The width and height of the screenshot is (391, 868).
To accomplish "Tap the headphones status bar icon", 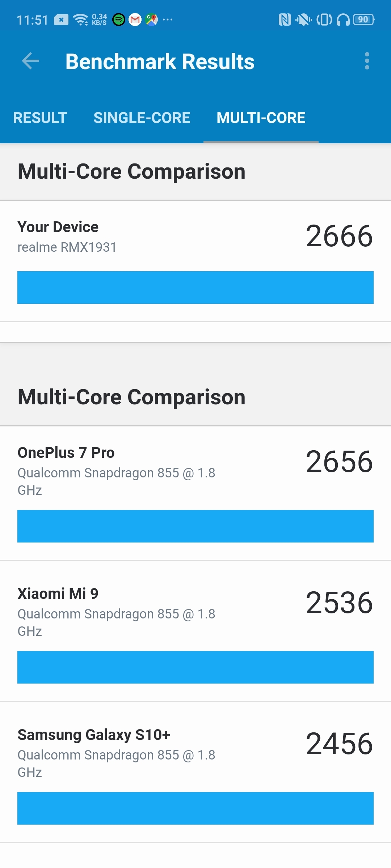I will (x=342, y=20).
